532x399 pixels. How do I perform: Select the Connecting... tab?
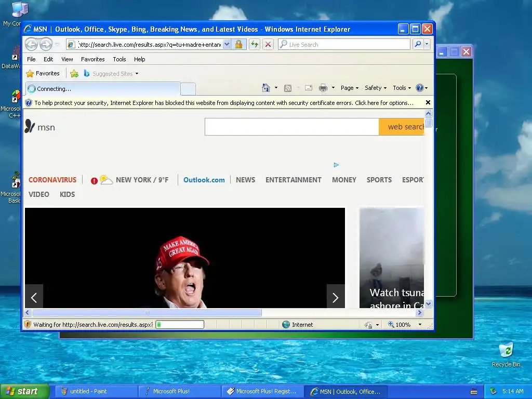pos(103,89)
